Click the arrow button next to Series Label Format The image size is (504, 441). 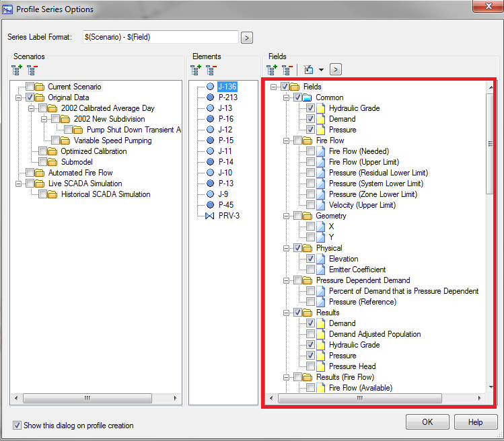pyautogui.click(x=247, y=38)
